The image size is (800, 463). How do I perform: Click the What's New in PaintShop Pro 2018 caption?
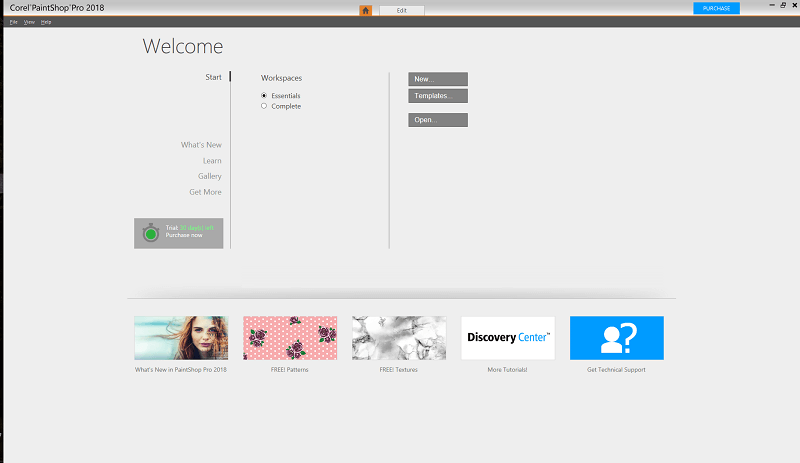181,370
